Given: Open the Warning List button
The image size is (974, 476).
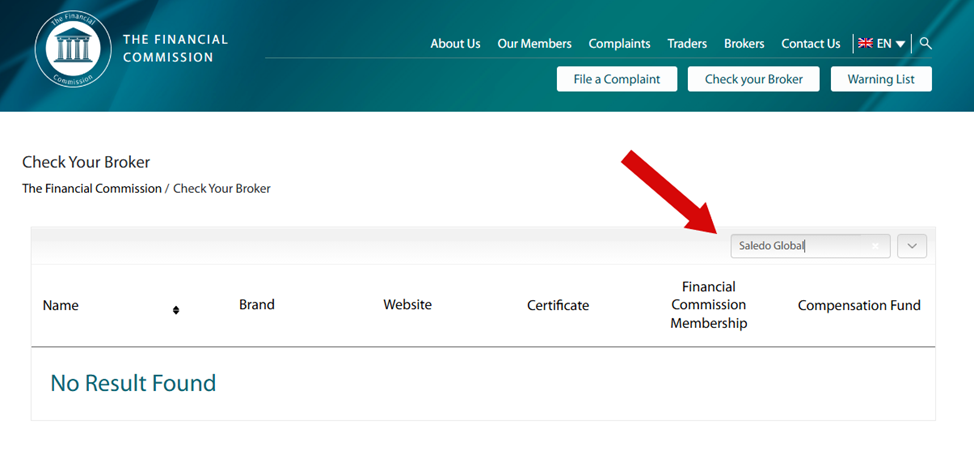Looking at the screenshot, I should click(x=881, y=79).
